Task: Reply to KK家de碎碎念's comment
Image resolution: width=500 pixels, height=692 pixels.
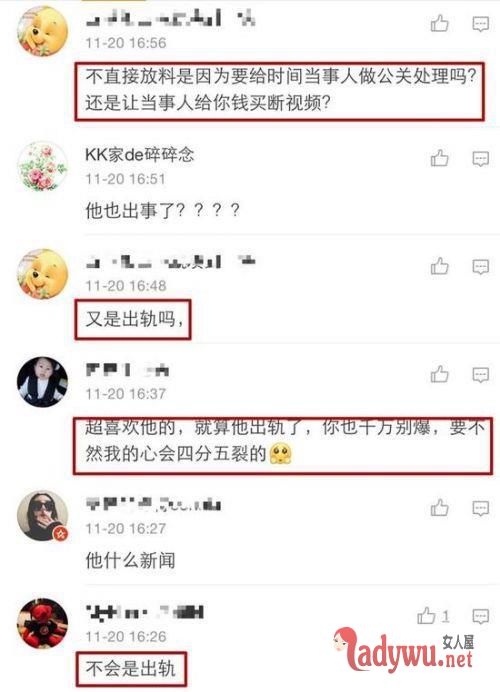Action: pyautogui.click(x=481, y=159)
